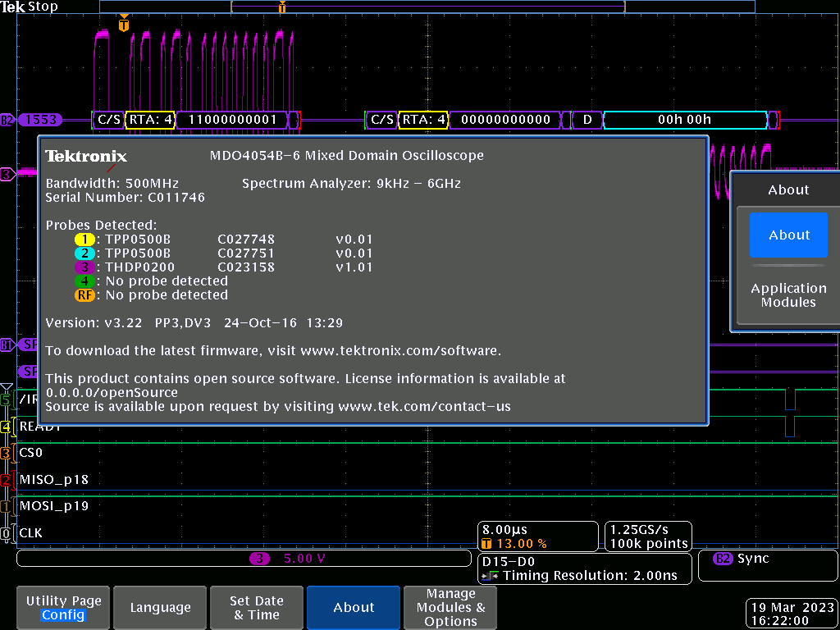The image size is (840, 630).
Task: Click the 11000000001 decoded packet
Action: click(x=232, y=120)
